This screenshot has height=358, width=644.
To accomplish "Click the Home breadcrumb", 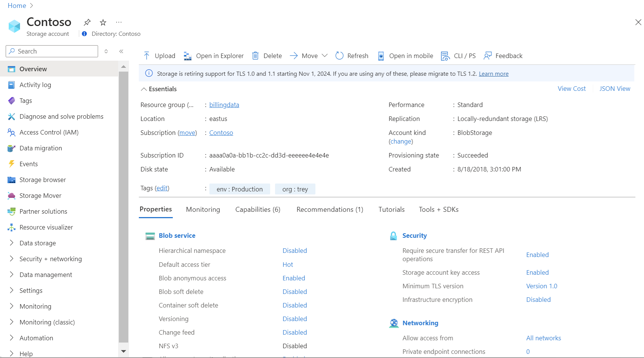I will [x=17, y=6].
